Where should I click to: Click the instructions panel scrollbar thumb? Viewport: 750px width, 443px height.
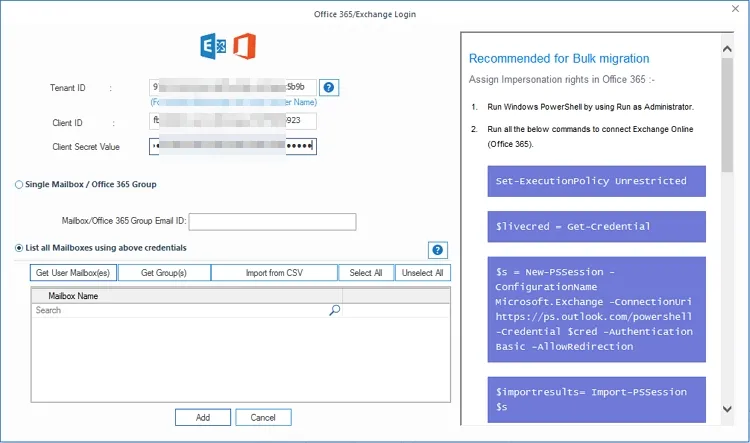(727, 115)
